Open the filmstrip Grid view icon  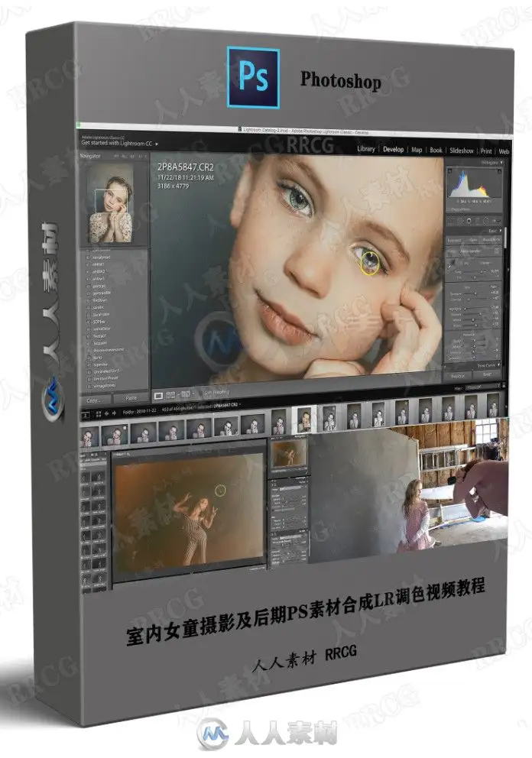click(99, 414)
